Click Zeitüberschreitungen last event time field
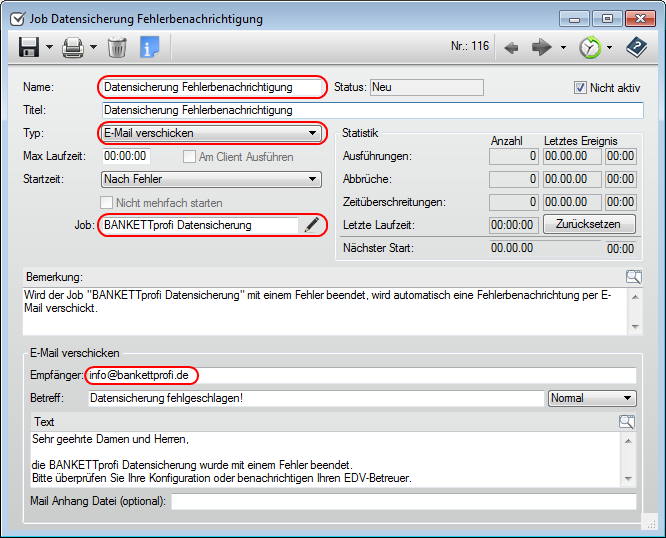 [x=621, y=202]
